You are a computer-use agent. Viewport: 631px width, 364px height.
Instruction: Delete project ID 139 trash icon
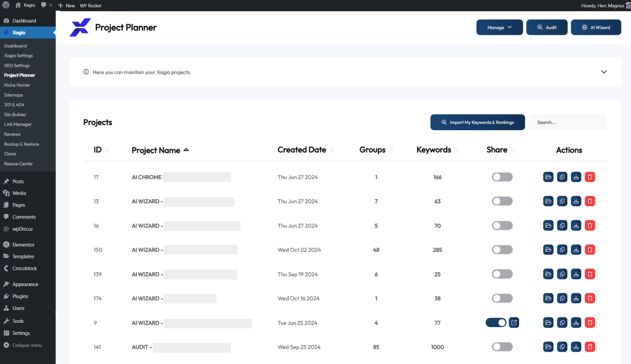tap(590, 274)
